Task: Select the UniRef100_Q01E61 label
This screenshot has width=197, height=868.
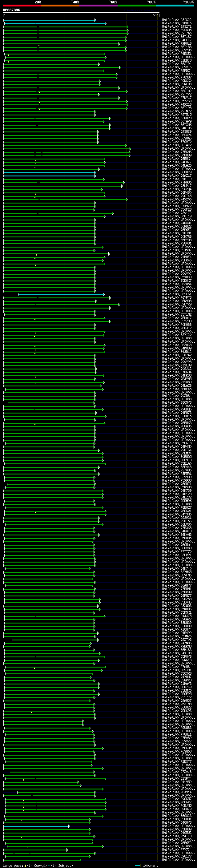Action: [x=177, y=294]
